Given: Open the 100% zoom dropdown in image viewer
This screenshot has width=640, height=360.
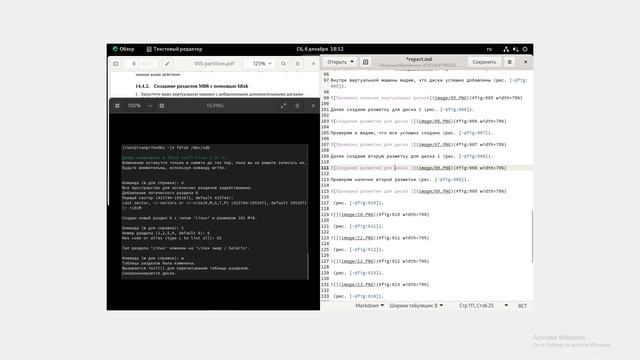Looking at the screenshot, I should (140, 106).
